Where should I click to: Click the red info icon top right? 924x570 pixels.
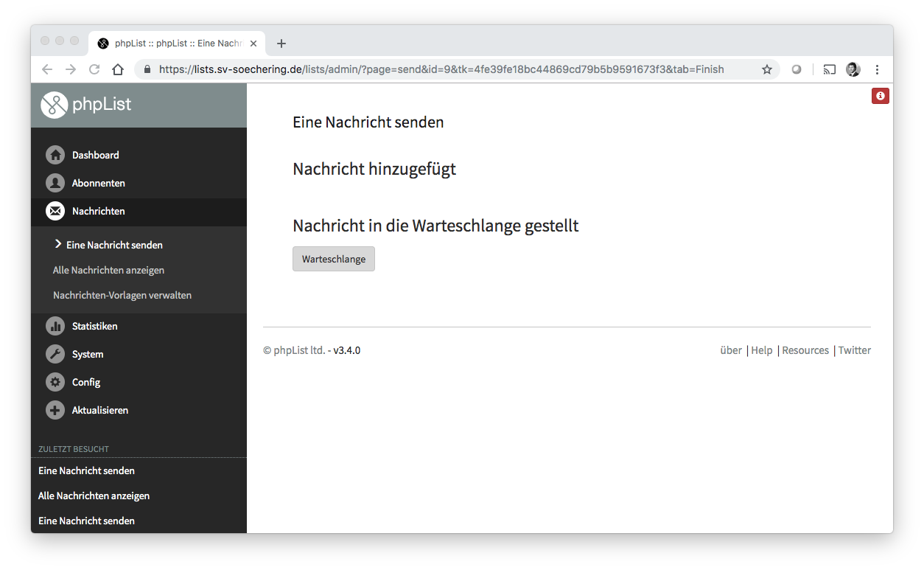pyautogui.click(x=881, y=96)
